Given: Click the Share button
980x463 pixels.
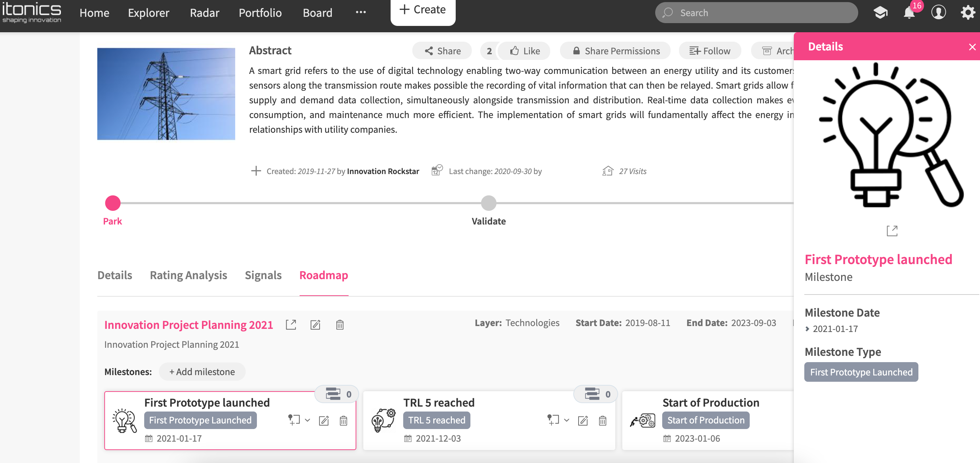Looking at the screenshot, I should [x=442, y=51].
